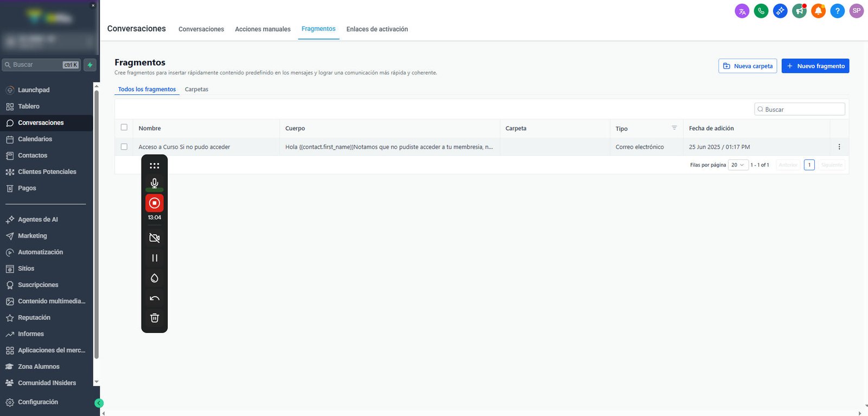The width and height of the screenshot is (868, 416).
Task: Pause the screen recording
Action: click(x=155, y=258)
